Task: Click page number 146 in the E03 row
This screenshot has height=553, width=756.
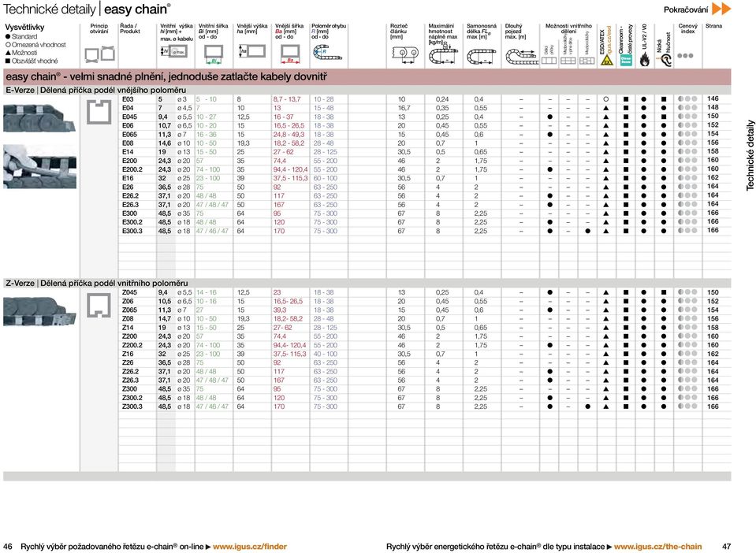Action: click(x=713, y=98)
